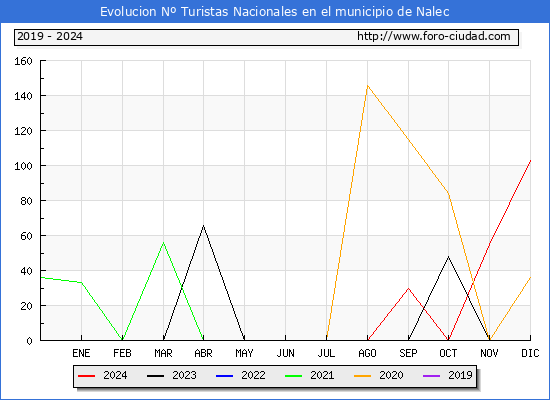Click the 140 value on the y-axis
This screenshot has width=550, height=400.
click(23, 96)
